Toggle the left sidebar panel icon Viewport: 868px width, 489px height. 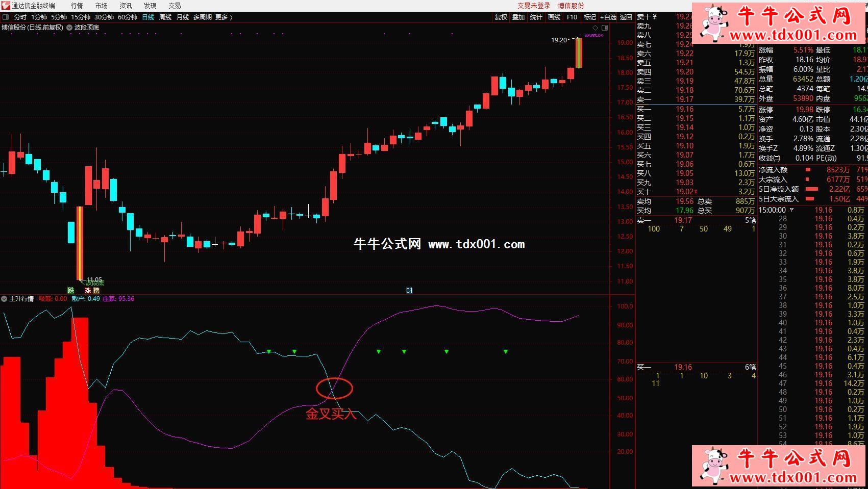6,17
